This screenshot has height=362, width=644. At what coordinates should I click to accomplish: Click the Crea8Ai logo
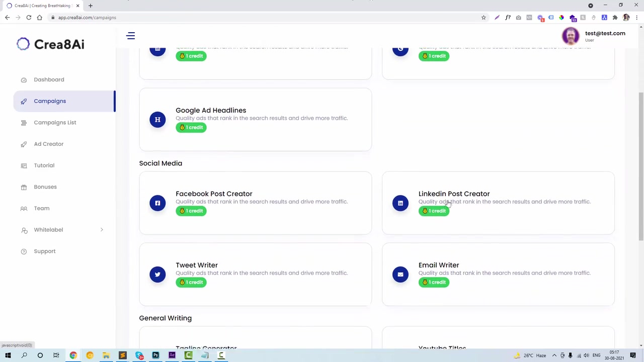click(x=50, y=44)
